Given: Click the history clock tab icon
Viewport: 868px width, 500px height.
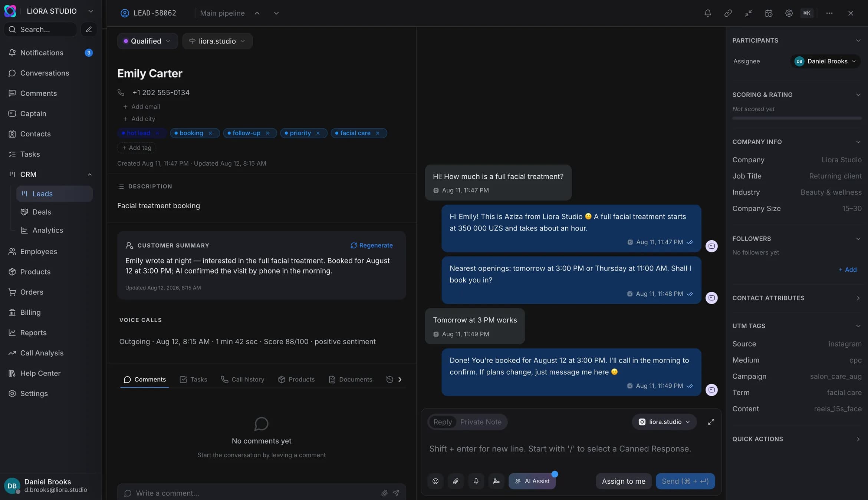Looking at the screenshot, I should coord(389,379).
